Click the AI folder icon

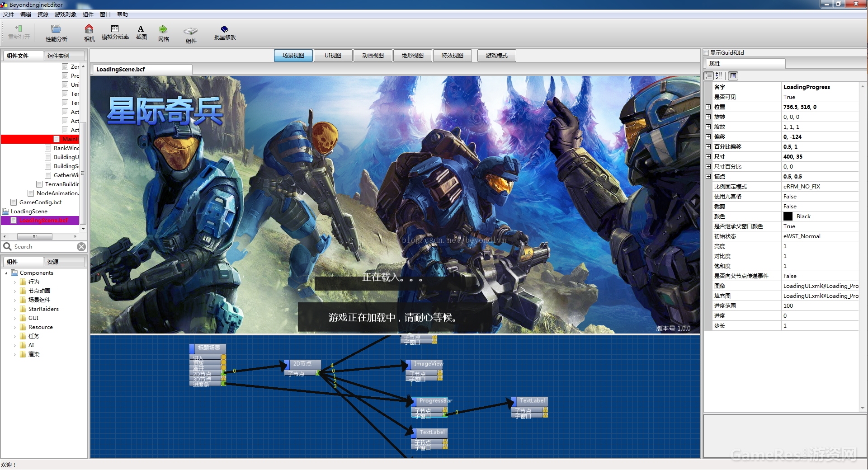point(23,345)
